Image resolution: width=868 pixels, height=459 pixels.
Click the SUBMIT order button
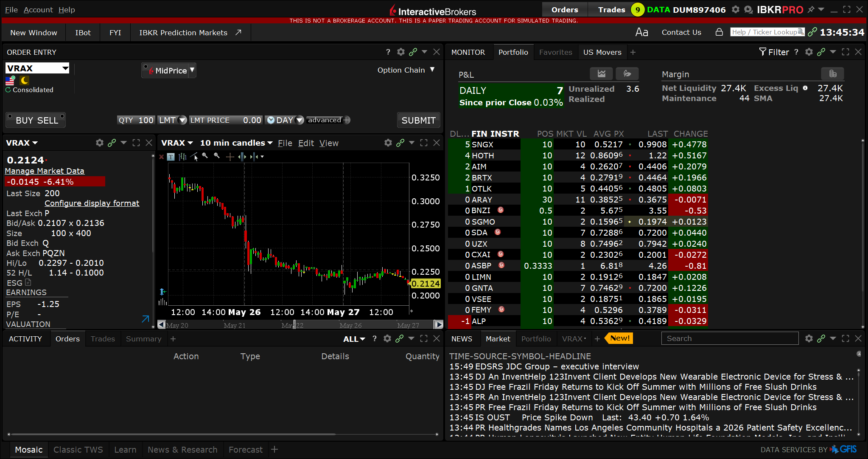coord(418,120)
